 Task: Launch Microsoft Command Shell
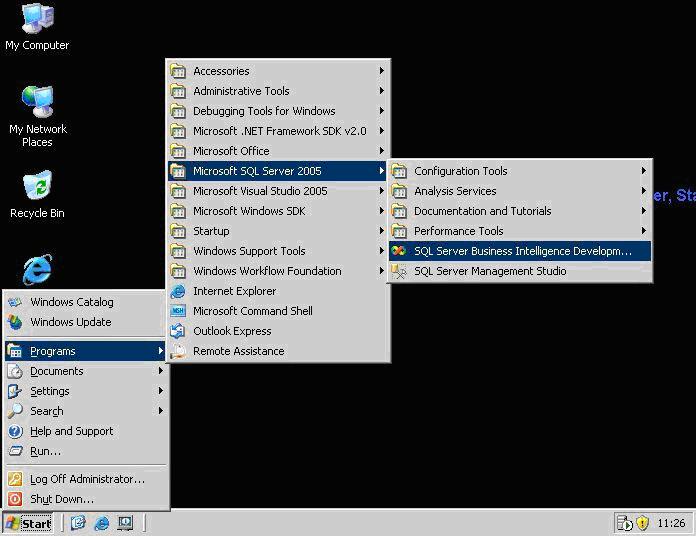point(252,311)
